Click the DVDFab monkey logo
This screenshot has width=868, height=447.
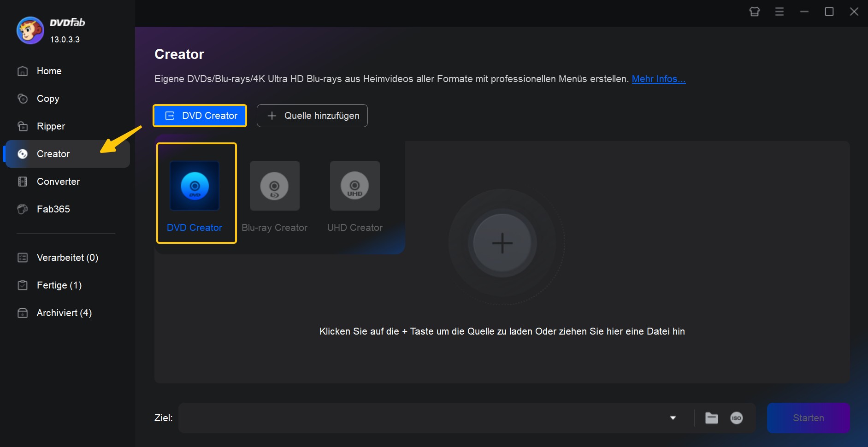click(30, 30)
